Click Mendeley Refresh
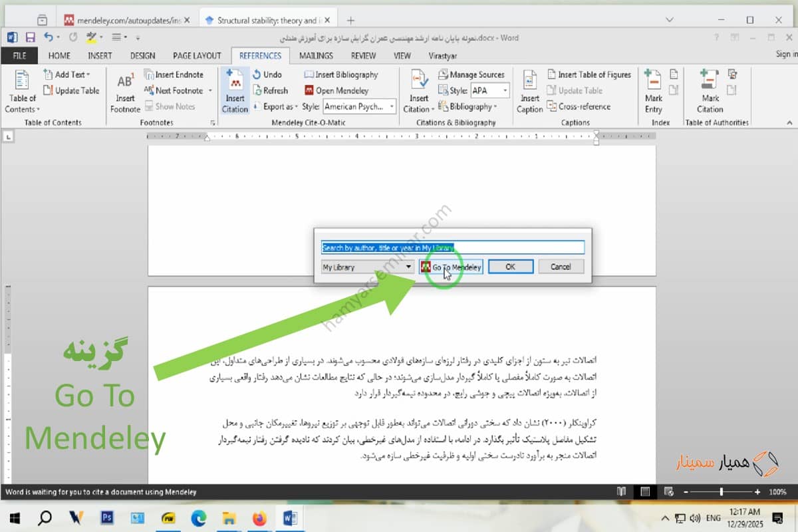Screen dimensions: 798x532 (270, 90)
